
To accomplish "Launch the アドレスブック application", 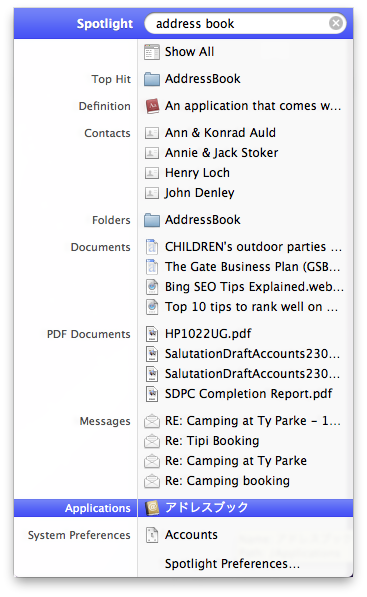I will point(207,508).
